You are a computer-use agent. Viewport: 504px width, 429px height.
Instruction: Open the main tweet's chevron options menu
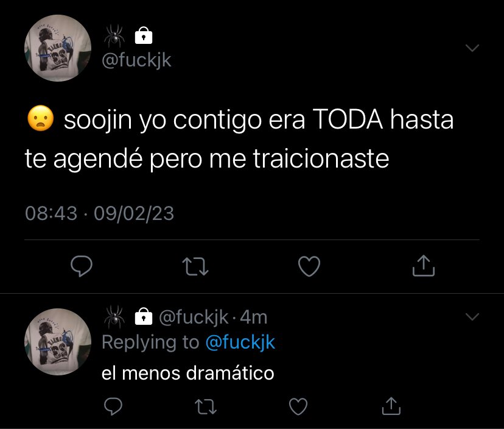coord(472,48)
